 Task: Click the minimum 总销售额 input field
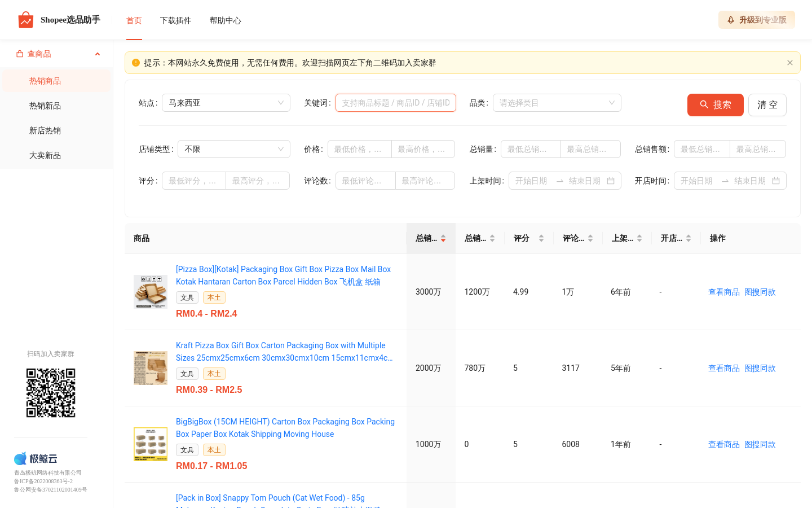(702, 149)
